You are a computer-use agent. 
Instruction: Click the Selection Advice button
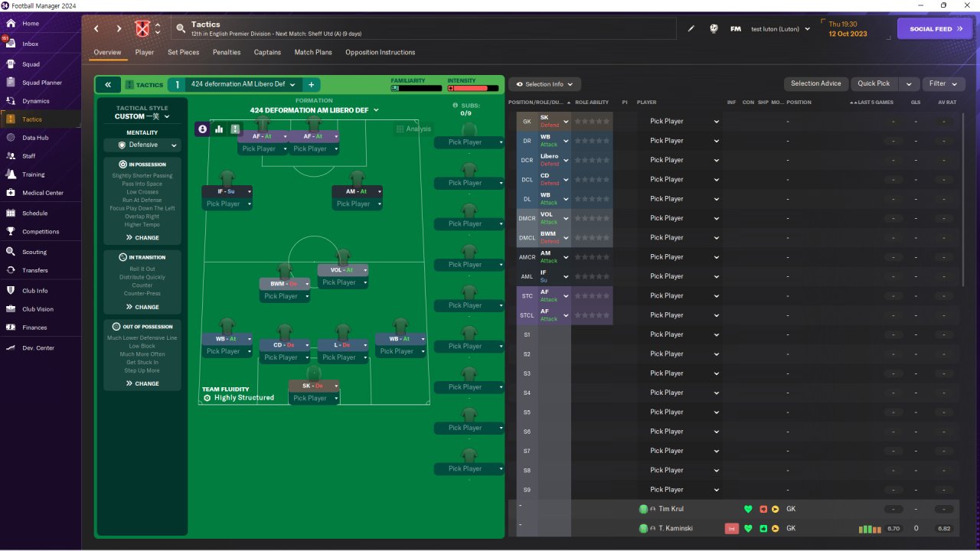[x=816, y=84]
